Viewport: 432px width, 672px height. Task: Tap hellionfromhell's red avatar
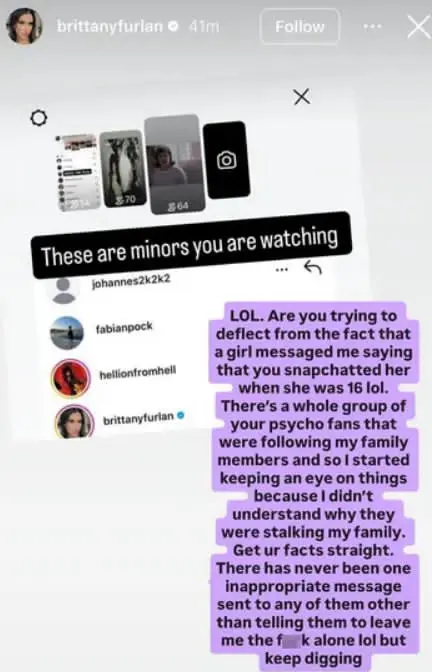[70, 378]
